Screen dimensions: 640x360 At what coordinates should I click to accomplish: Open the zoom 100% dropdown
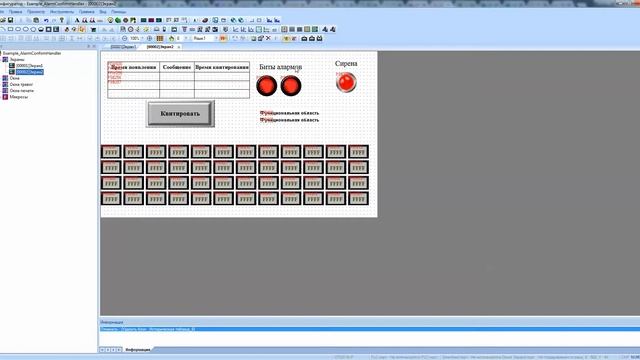pyautogui.click(x=142, y=38)
